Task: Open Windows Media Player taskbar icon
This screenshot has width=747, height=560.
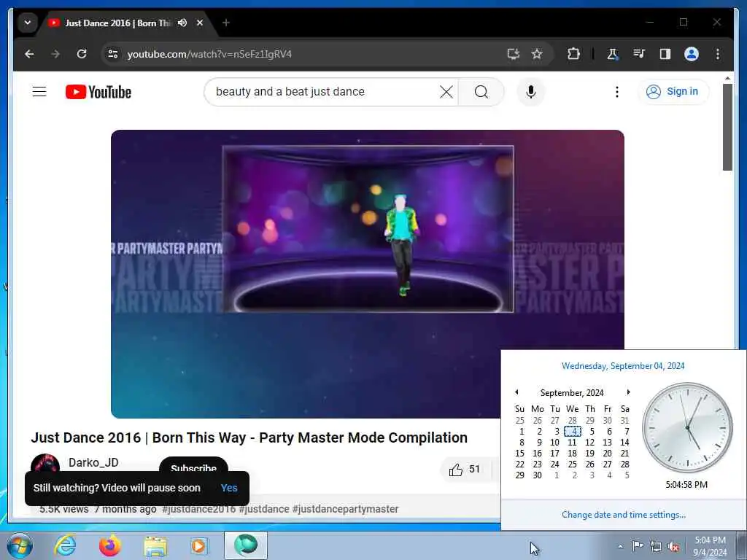Action: pyautogui.click(x=199, y=545)
